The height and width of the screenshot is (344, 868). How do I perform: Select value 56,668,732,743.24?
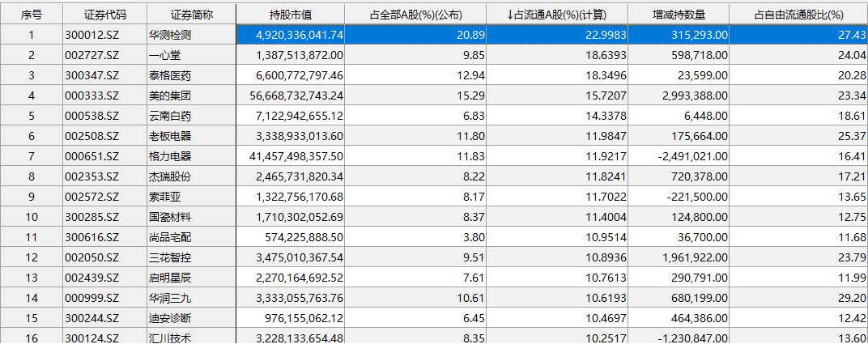(290, 96)
